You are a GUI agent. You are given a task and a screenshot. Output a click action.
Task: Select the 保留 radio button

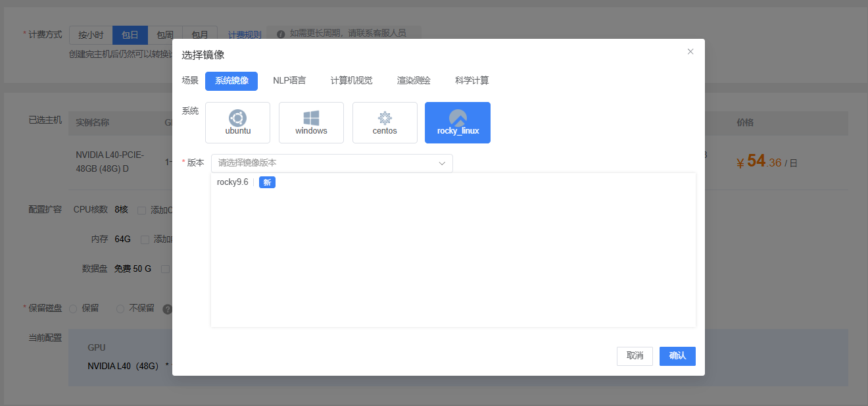point(73,309)
